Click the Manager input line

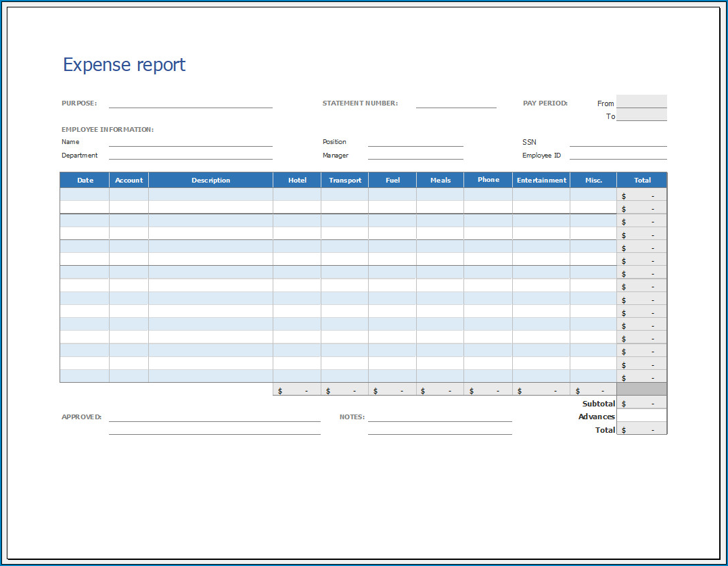(x=415, y=156)
